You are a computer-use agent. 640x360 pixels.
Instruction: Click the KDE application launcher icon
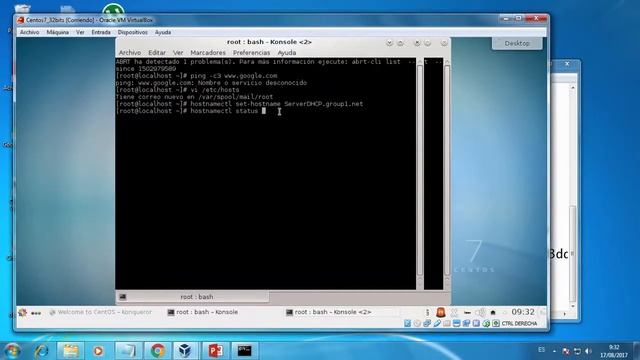[22, 313]
